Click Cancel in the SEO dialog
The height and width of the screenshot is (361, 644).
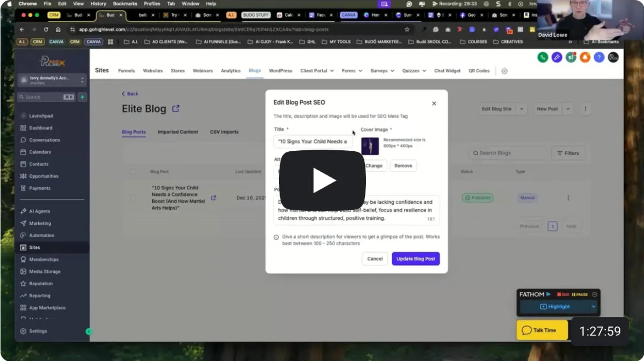point(375,259)
